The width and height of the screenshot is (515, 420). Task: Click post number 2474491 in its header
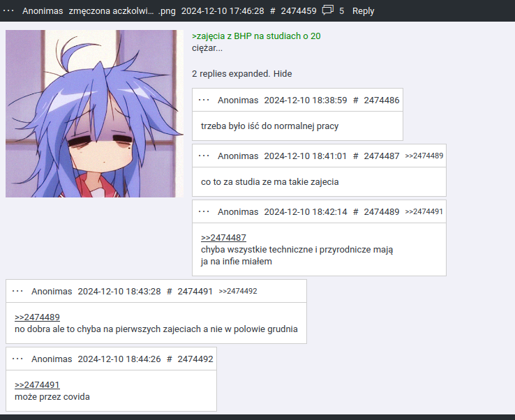point(195,291)
